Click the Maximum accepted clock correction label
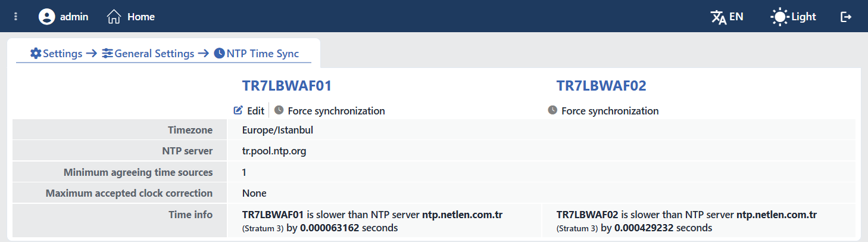Viewport: 868px width, 242px height. [x=129, y=193]
